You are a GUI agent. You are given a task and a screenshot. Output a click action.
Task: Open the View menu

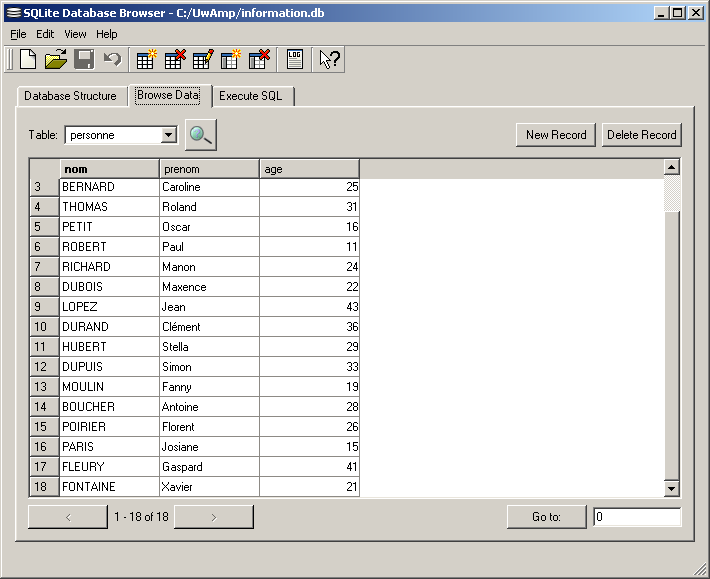point(75,34)
